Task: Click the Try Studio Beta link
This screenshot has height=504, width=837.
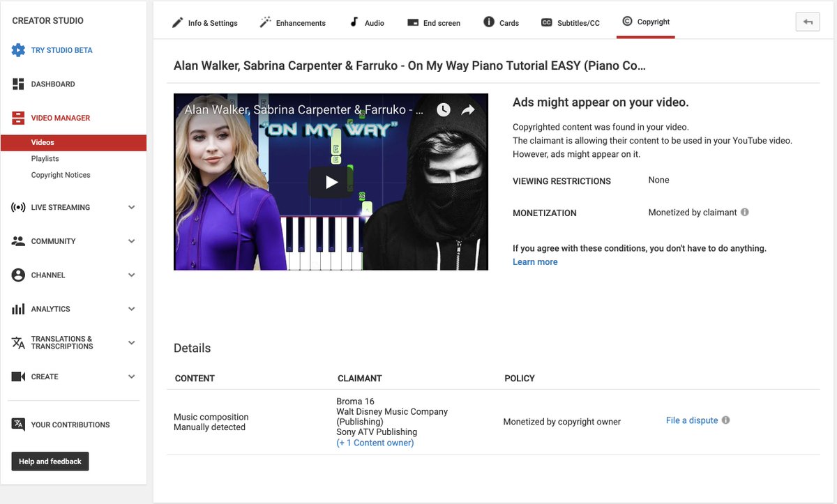Action: click(x=61, y=50)
